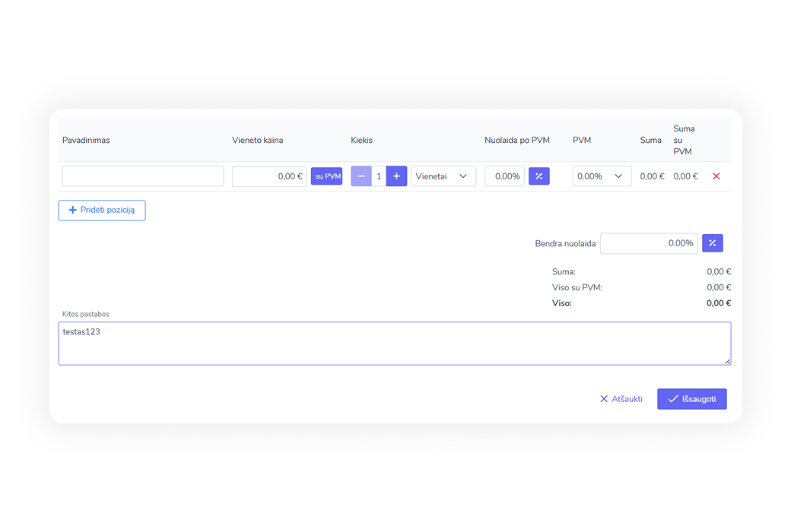Focus the Pavadinimas name input field
The image size is (791, 532).
pos(143,176)
